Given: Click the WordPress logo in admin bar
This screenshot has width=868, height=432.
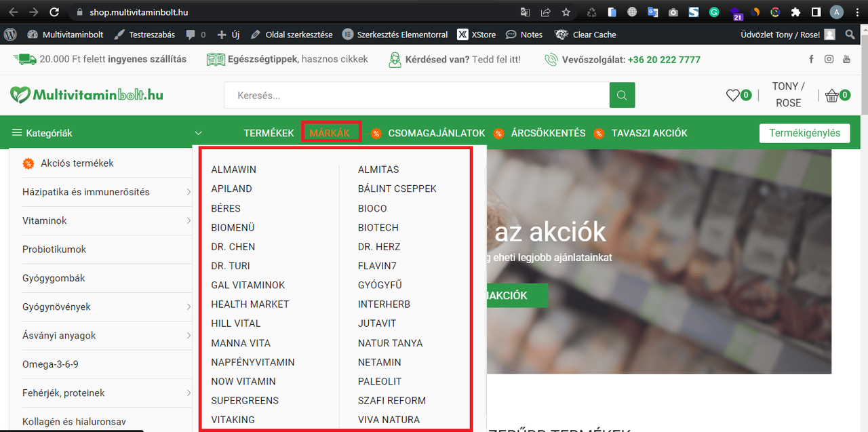Looking at the screenshot, I should click(x=10, y=35).
